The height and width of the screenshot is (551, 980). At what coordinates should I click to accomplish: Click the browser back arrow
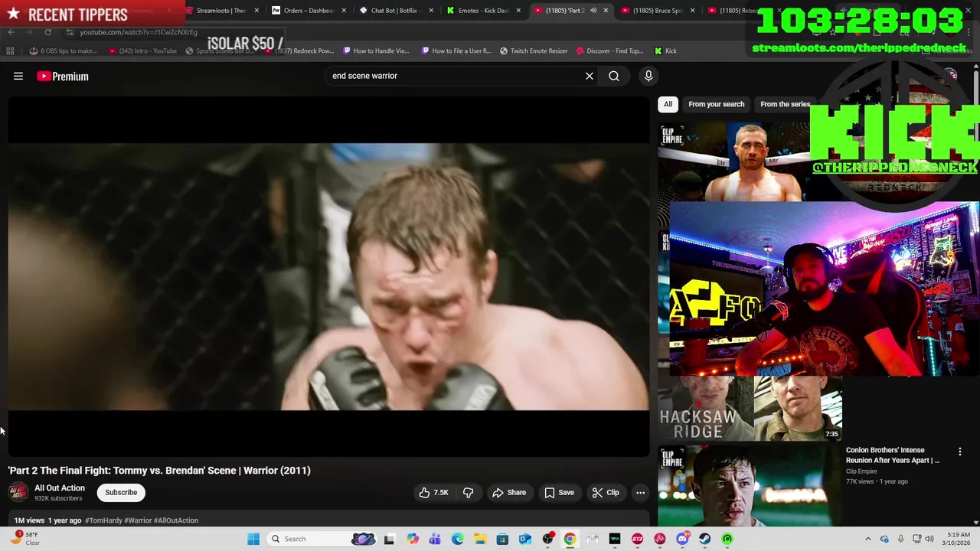tap(11, 32)
